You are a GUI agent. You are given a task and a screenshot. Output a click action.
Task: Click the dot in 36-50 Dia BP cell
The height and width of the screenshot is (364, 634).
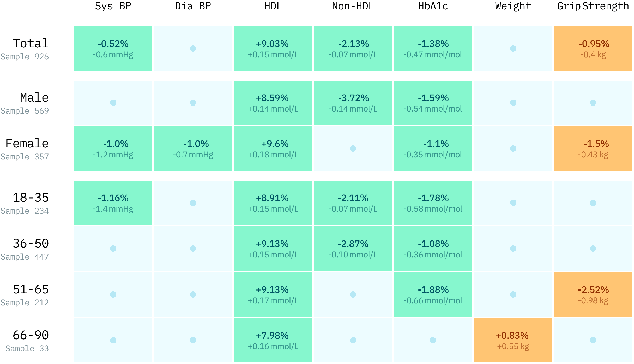coord(193,249)
